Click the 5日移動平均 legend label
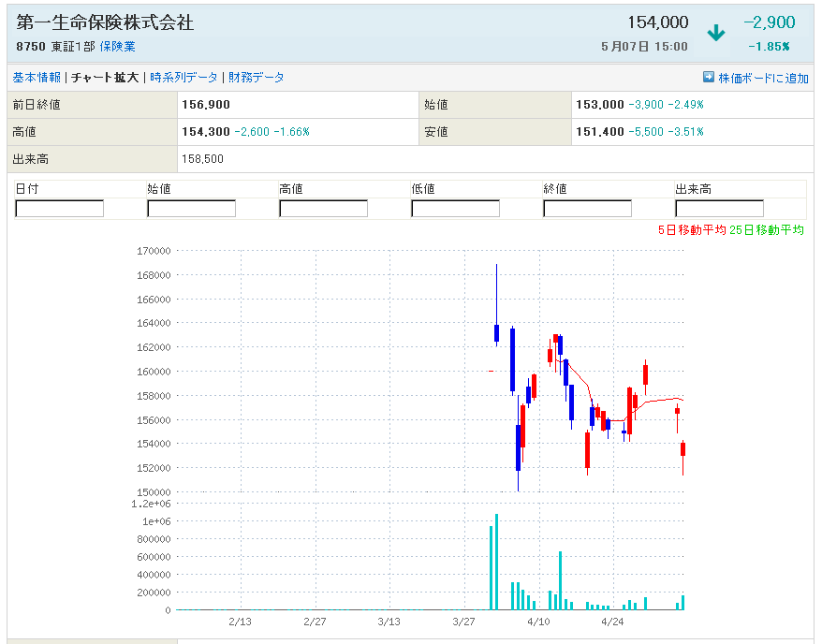This screenshot has width=822, height=644. pos(692,230)
